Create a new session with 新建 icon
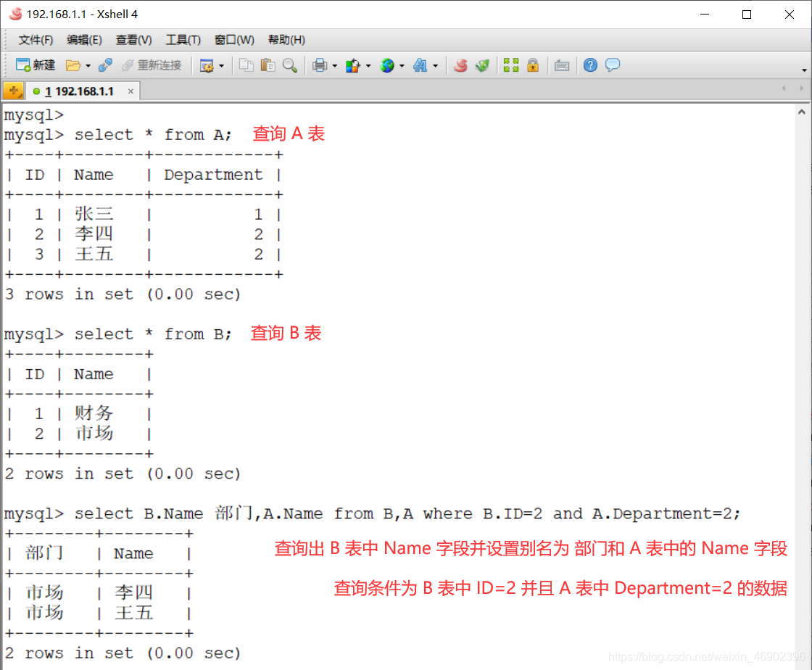The image size is (812, 670). pos(35,65)
